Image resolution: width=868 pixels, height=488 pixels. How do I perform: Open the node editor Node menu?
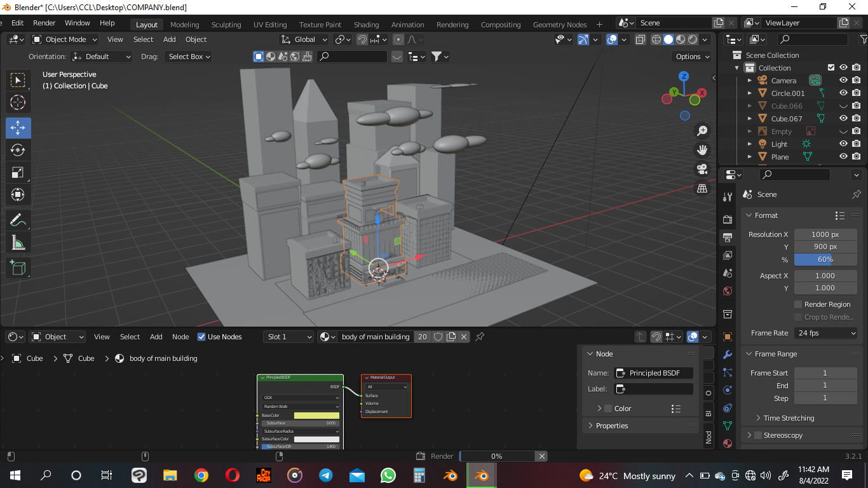(x=180, y=337)
